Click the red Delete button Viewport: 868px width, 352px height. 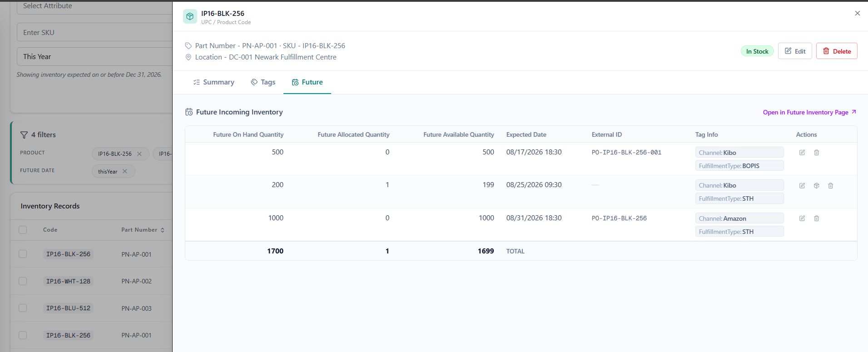point(837,51)
